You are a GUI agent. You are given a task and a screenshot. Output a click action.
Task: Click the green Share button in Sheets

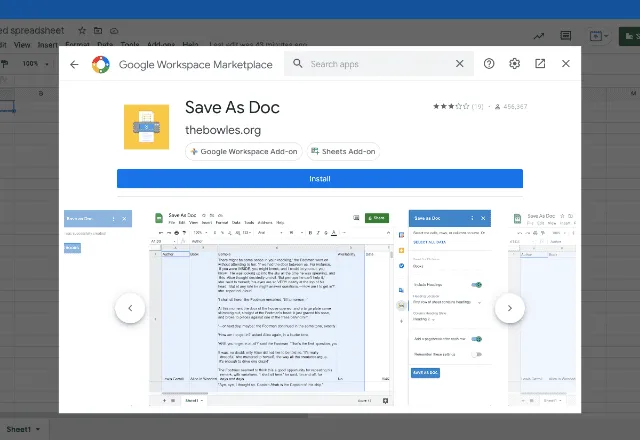[x=629, y=36]
